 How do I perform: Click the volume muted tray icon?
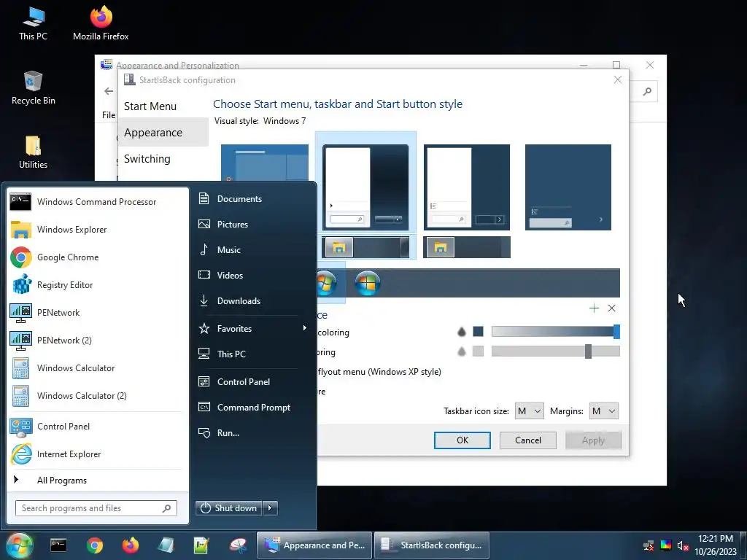tap(683, 545)
